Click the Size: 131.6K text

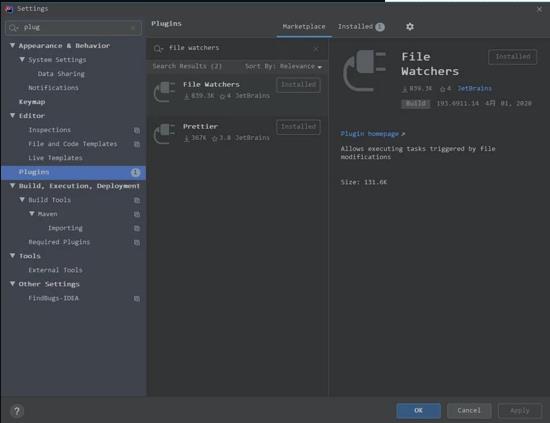[364, 182]
